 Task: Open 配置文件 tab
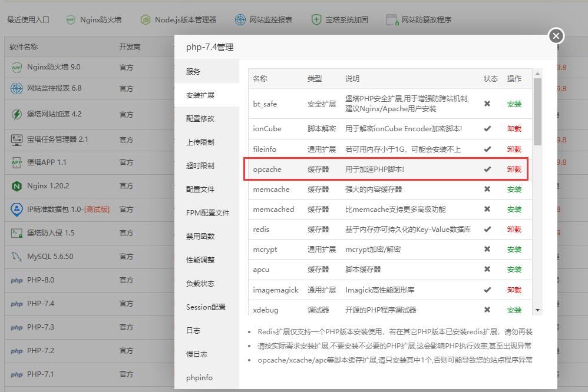coord(207,190)
